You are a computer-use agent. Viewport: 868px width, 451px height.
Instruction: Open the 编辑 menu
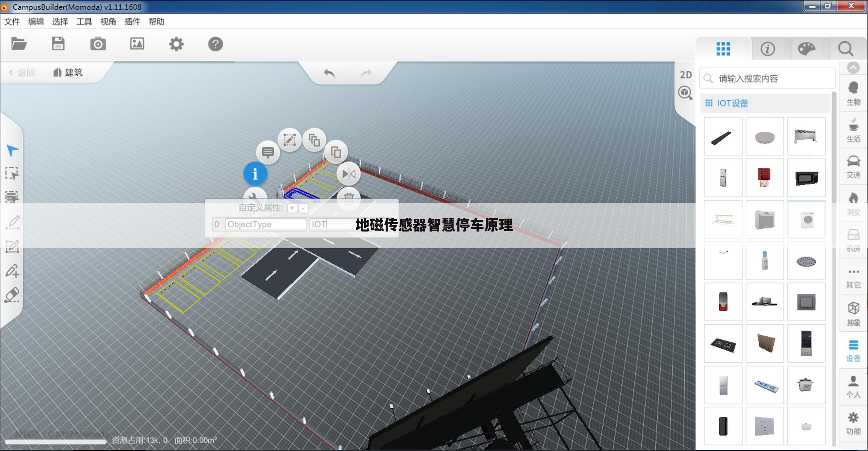click(36, 22)
